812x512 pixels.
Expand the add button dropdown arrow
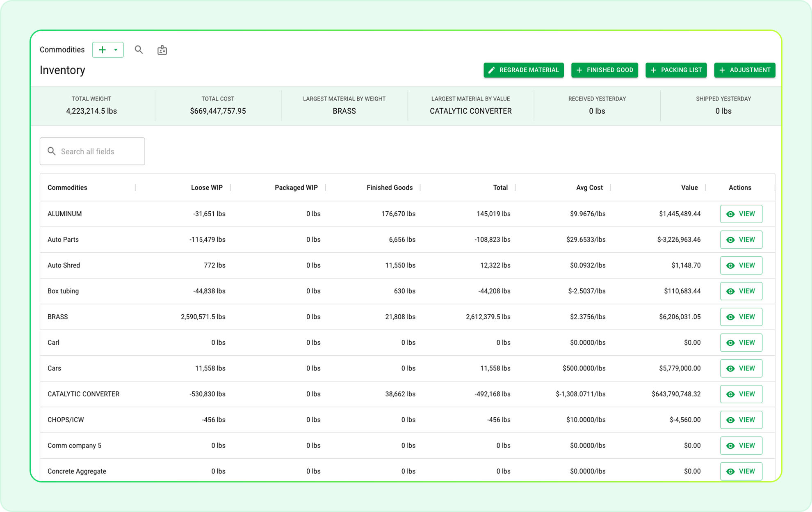(116, 50)
